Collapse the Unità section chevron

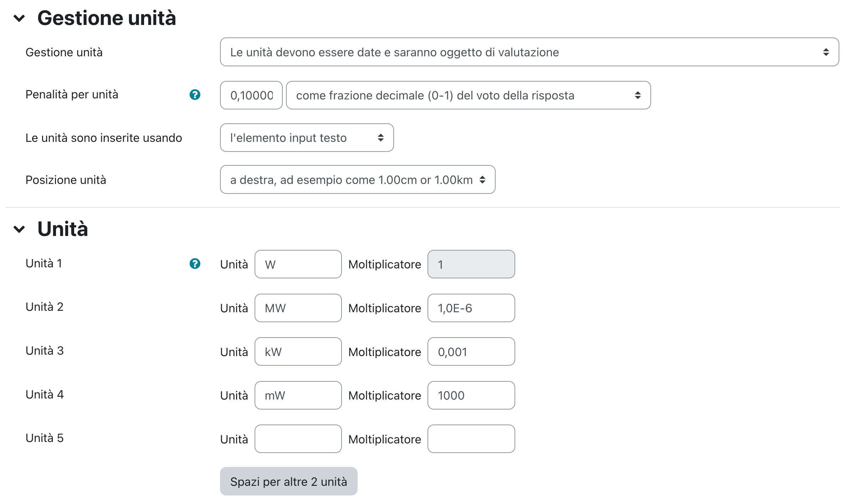(x=19, y=229)
